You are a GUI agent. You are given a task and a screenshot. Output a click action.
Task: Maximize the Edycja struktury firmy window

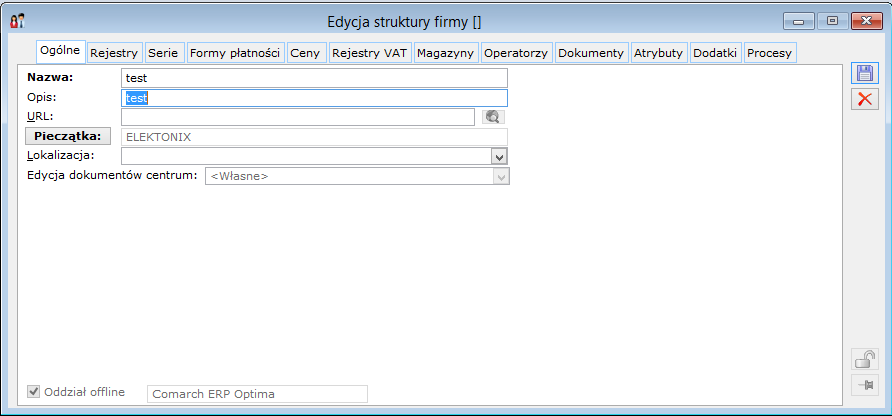[831, 20]
